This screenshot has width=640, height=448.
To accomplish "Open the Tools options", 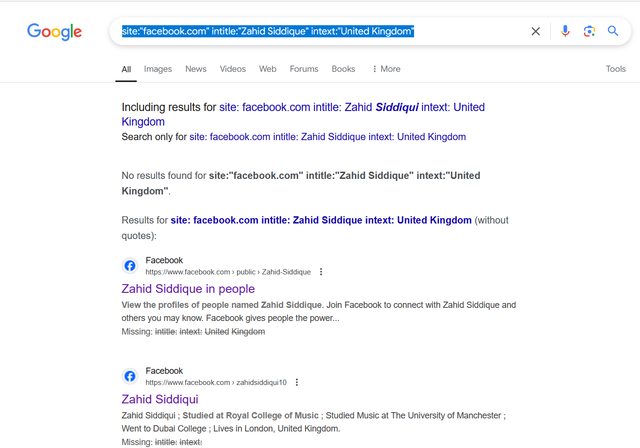I will (x=616, y=69).
